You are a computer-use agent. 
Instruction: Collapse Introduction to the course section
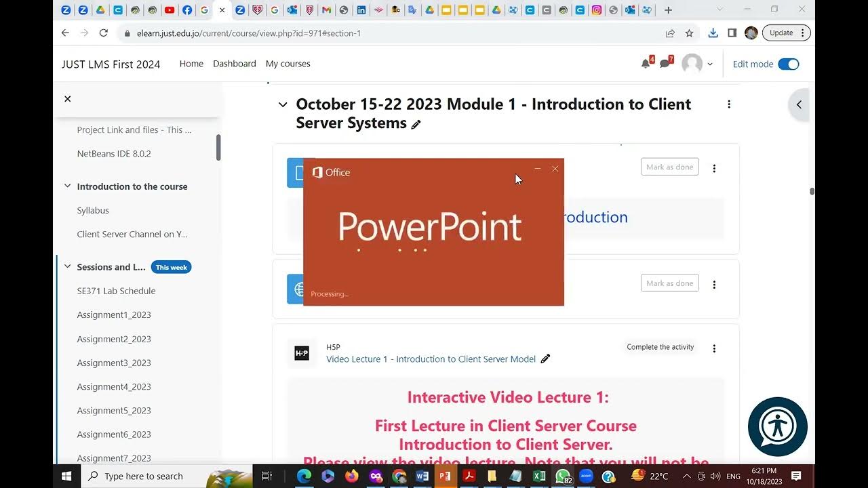pyautogui.click(x=67, y=186)
